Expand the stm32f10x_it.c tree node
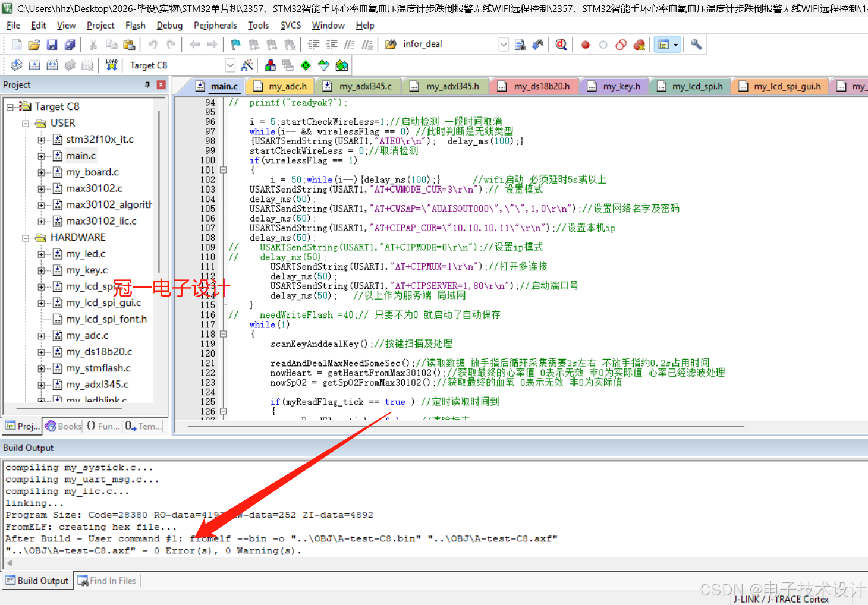 pos(41,140)
